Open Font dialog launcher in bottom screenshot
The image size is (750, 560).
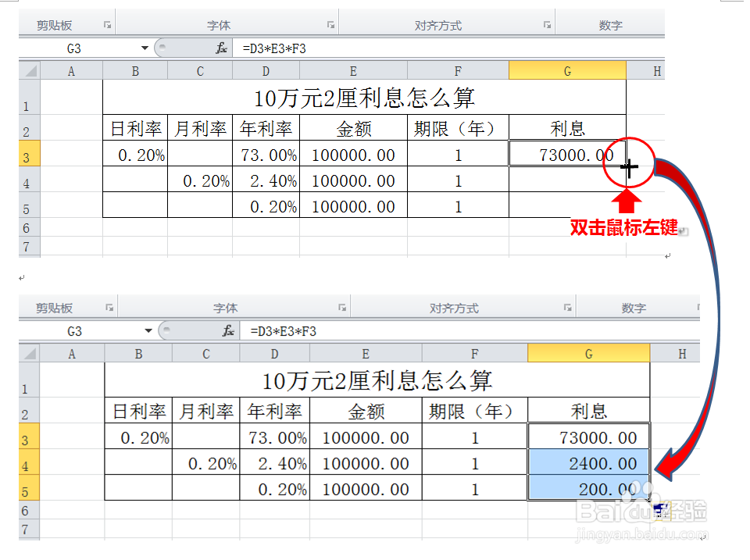pos(342,308)
